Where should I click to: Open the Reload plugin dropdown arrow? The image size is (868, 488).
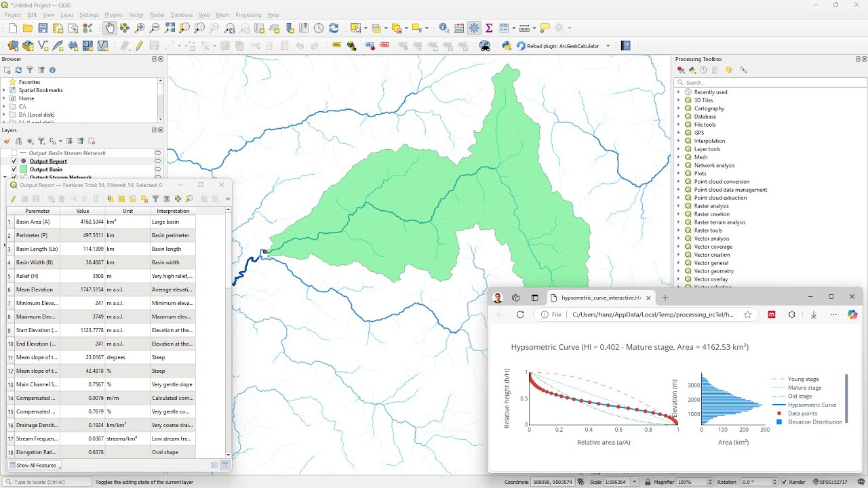click(x=608, y=45)
